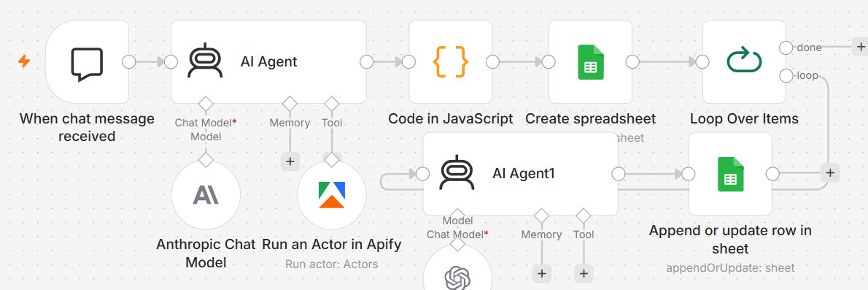Open the Run an Actor in Apify node
Screen dimensions: 868x290
point(332,195)
